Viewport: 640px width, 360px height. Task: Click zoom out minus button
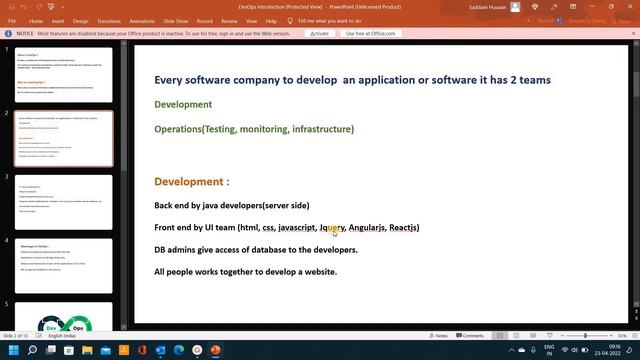point(562,336)
